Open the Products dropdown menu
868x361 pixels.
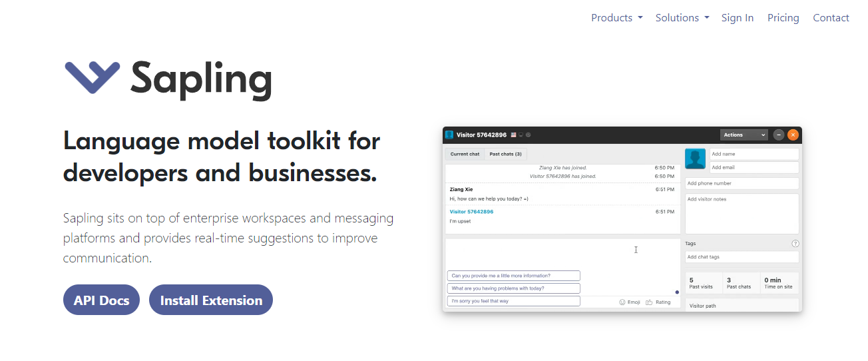[616, 18]
